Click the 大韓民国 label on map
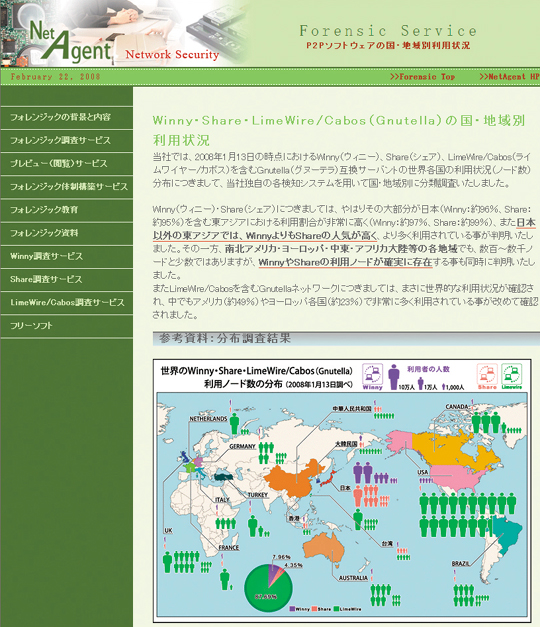Image resolution: width=540 pixels, height=627 pixels. (346, 444)
